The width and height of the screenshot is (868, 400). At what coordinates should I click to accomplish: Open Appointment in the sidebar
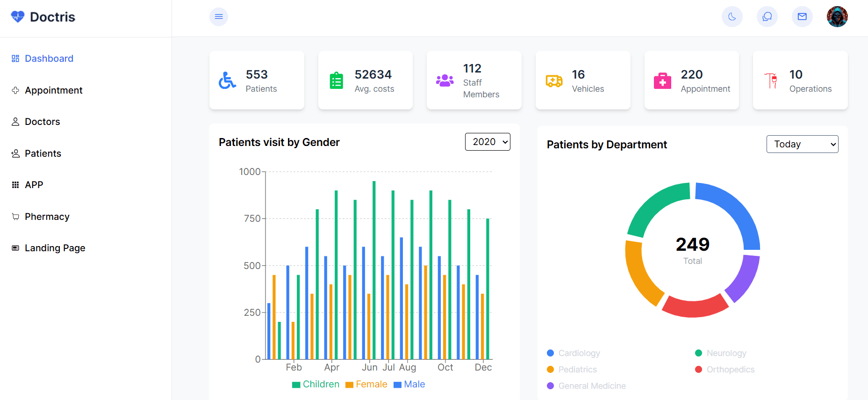coord(53,90)
